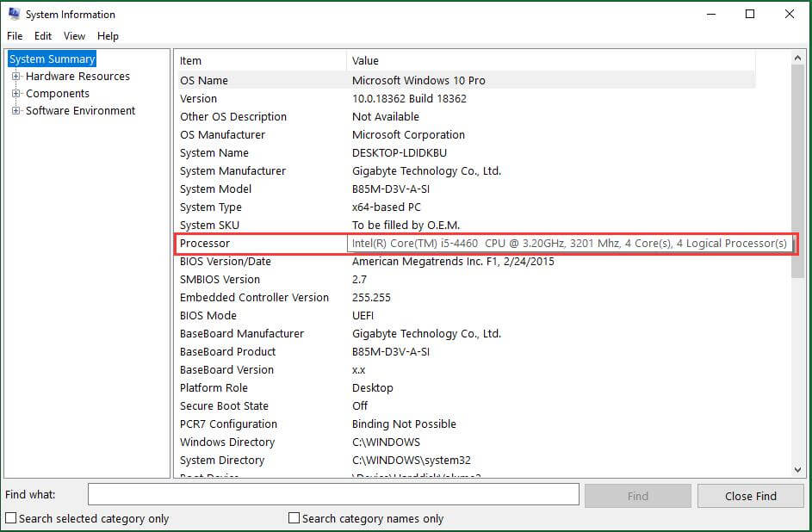Select the Processor row label
Image resolution: width=812 pixels, height=532 pixels.
tap(205, 244)
